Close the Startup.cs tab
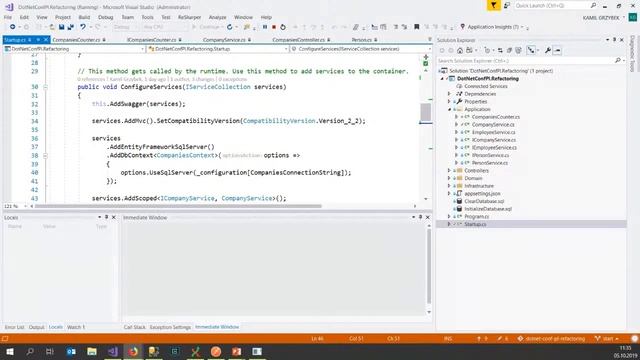 coord(46,40)
